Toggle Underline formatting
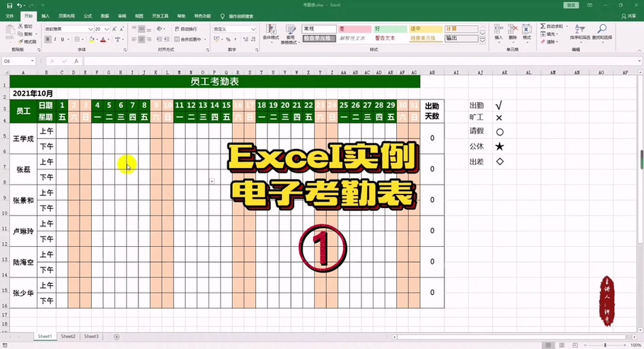The image size is (644, 349). click(63, 39)
